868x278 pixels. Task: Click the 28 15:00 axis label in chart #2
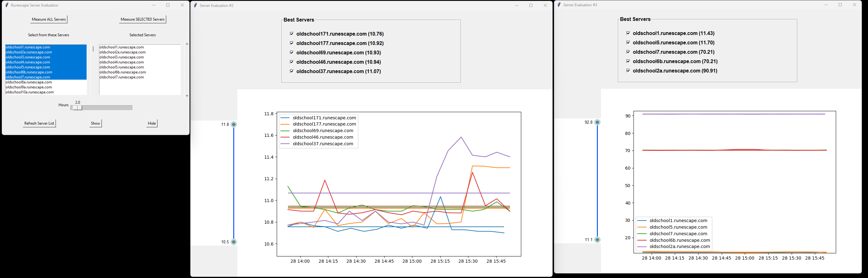[x=412, y=261]
